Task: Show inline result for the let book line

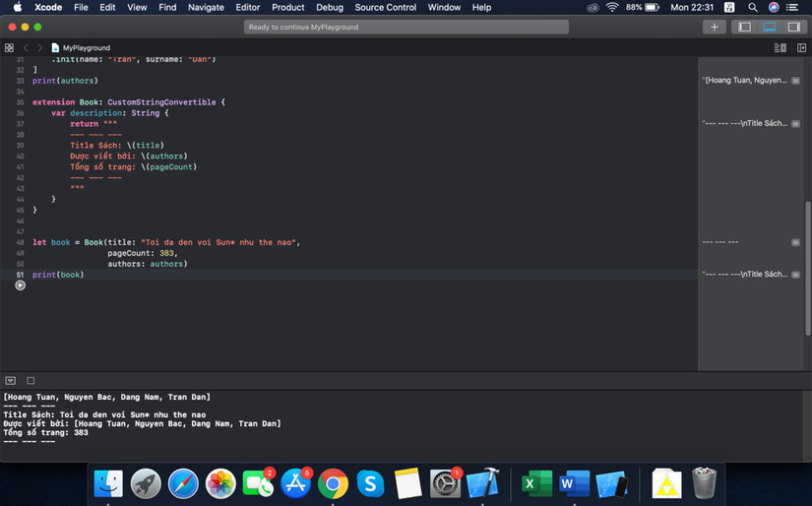Action: pos(795,242)
